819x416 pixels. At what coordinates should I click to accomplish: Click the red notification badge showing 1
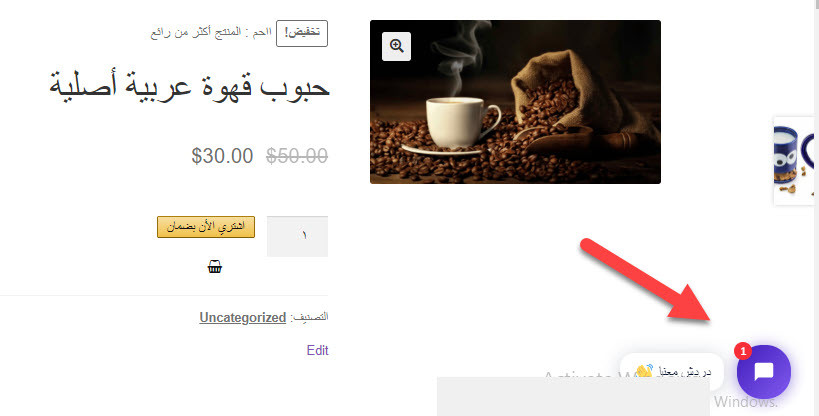coord(743,352)
